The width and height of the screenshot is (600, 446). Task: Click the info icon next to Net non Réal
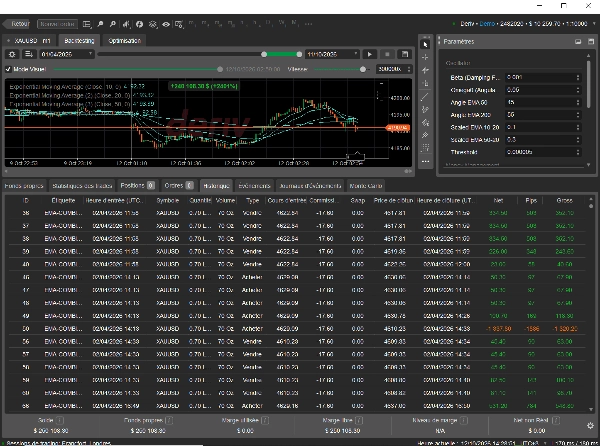tap(556, 420)
